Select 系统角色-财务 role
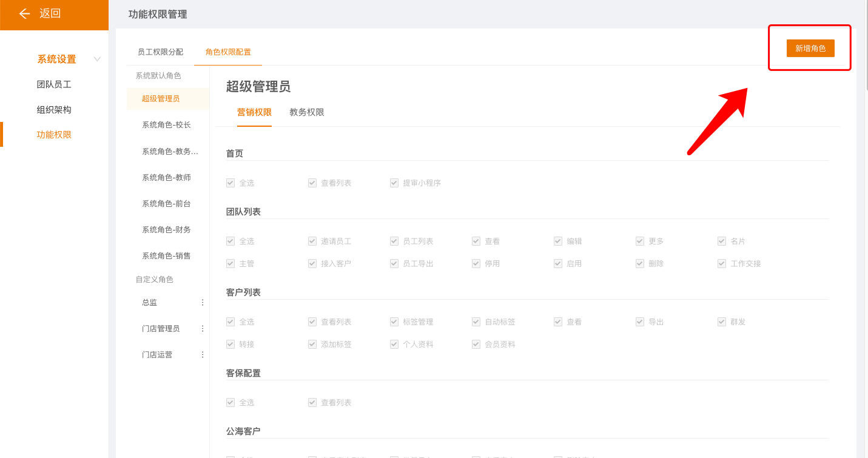This screenshot has height=458, width=868. coord(166,230)
